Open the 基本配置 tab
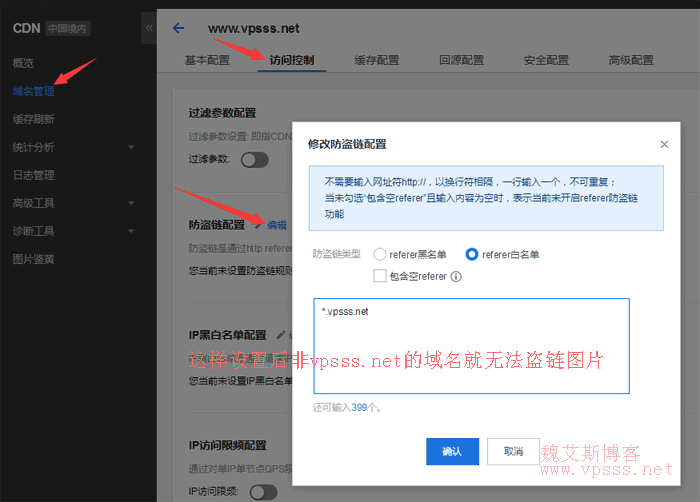Screen dimensions: 700x502 tap(207, 60)
